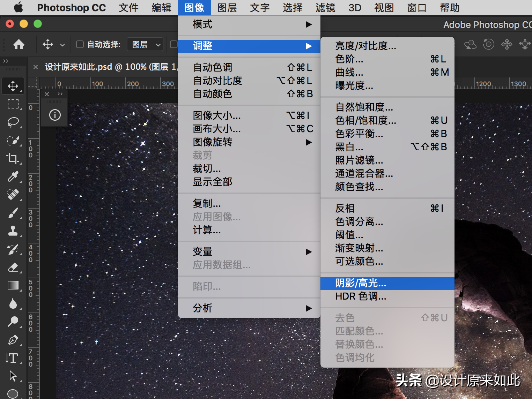Open the Move tool options chevron

(x=62, y=44)
